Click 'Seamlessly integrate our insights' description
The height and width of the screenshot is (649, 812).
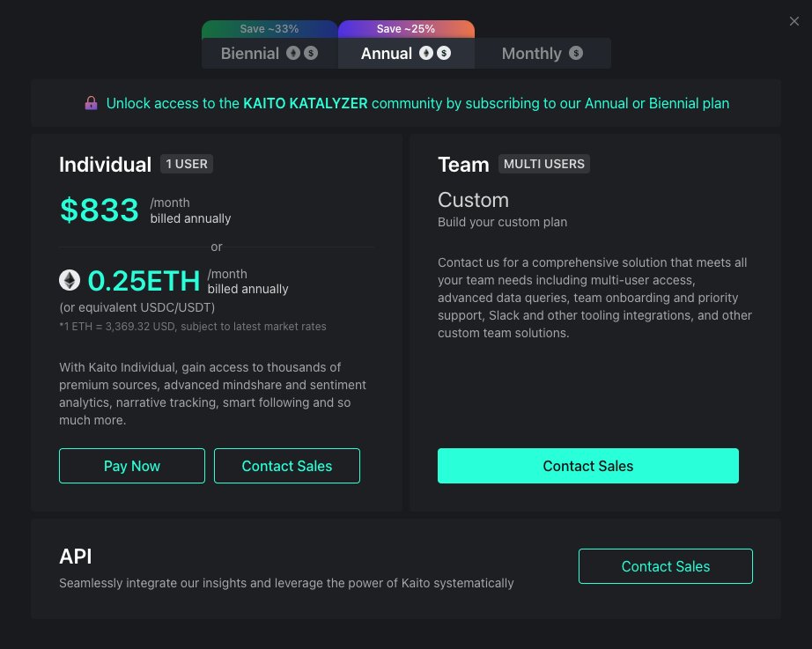click(x=286, y=583)
